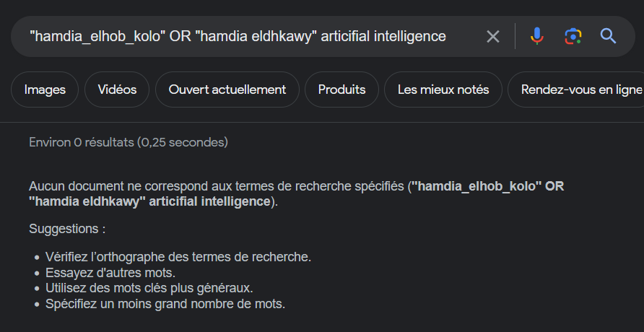This screenshot has height=332, width=644.
Task: Click the Essayez d'autres mots suggestion
Action: [x=110, y=273]
